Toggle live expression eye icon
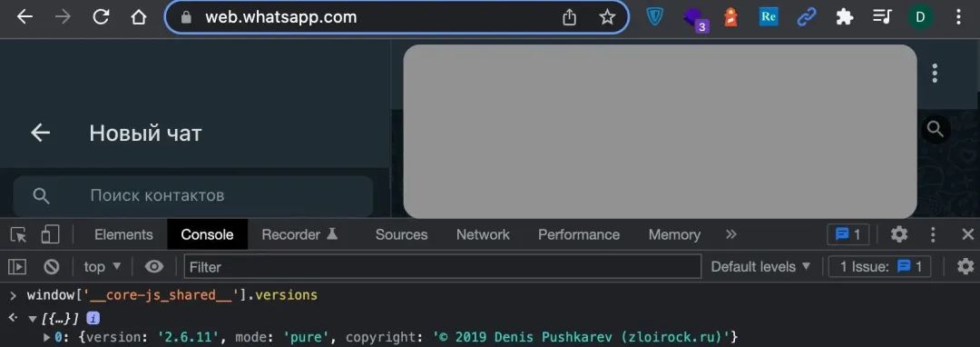The image size is (980, 347). tap(153, 267)
